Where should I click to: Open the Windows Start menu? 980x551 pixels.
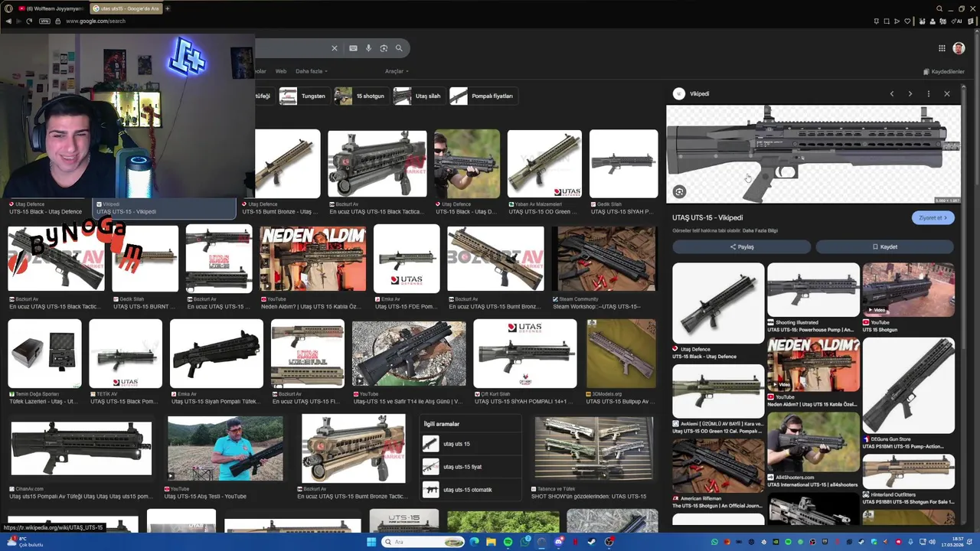pos(371,542)
